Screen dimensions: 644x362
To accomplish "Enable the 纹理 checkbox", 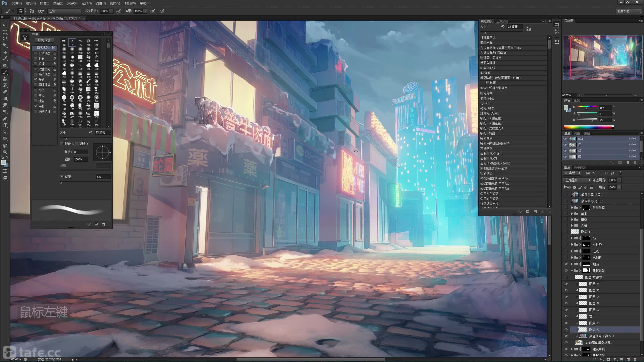I will point(35,64).
